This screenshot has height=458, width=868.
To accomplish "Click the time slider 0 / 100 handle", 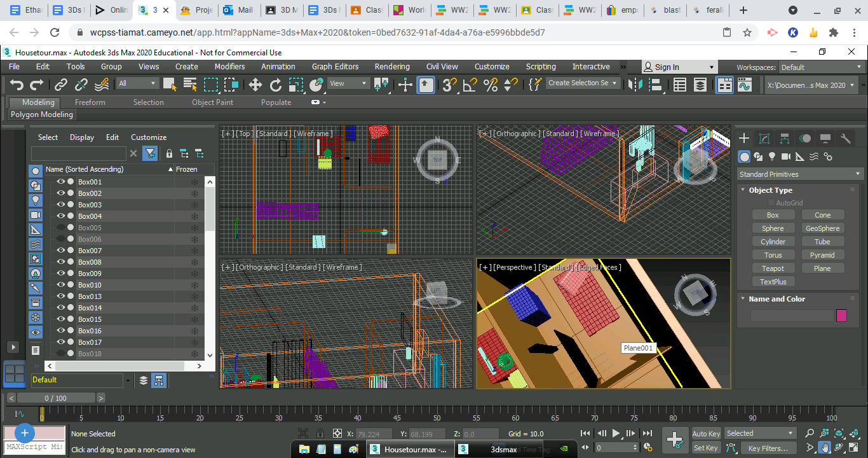I will tap(56, 398).
